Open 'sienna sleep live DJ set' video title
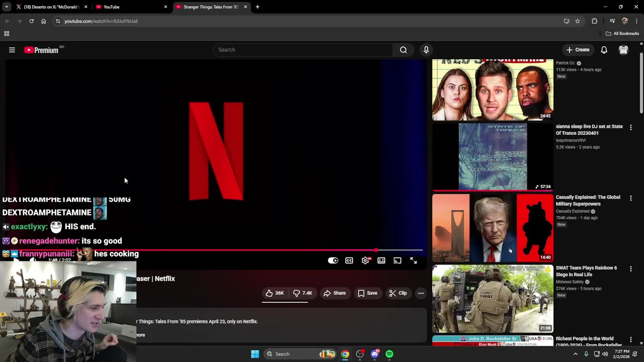 (589, 130)
